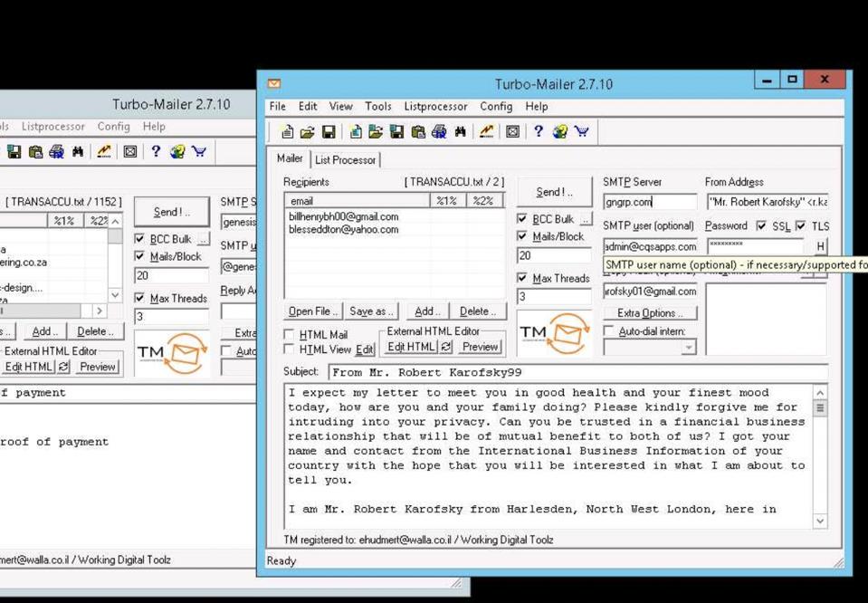Click the refresh icon beside Edit HTML in back window
868x603 pixels.
tap(63, 367)
